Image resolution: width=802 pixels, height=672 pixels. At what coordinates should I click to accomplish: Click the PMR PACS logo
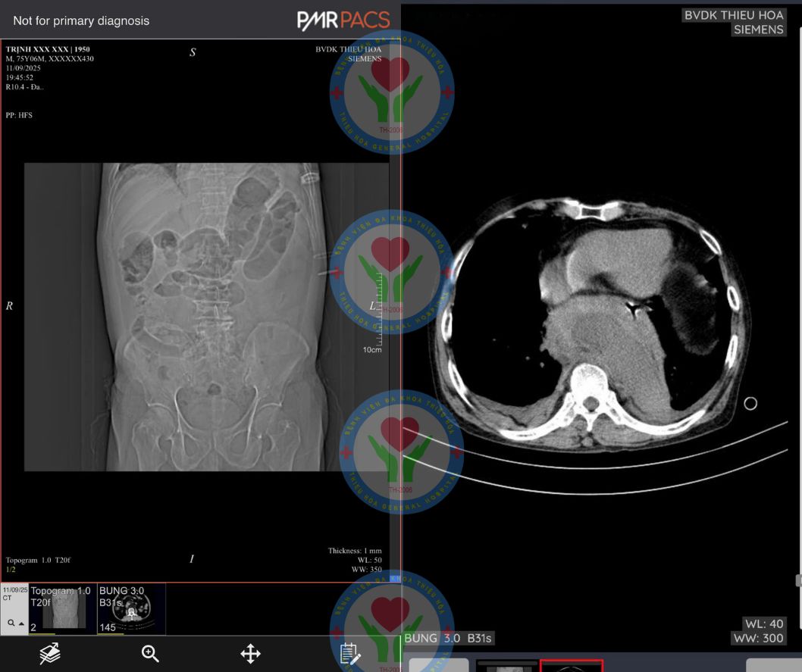coord(343,20)
